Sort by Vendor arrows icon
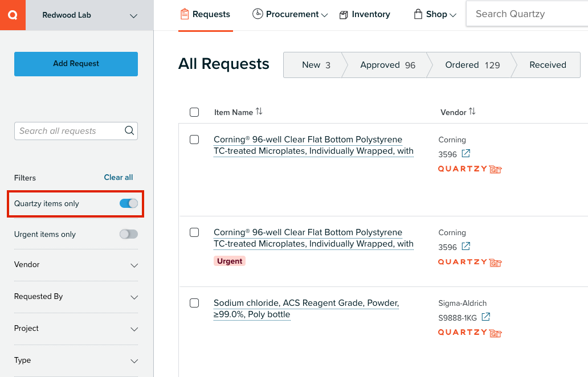The image size is (588, 377). tap(472, 111)
